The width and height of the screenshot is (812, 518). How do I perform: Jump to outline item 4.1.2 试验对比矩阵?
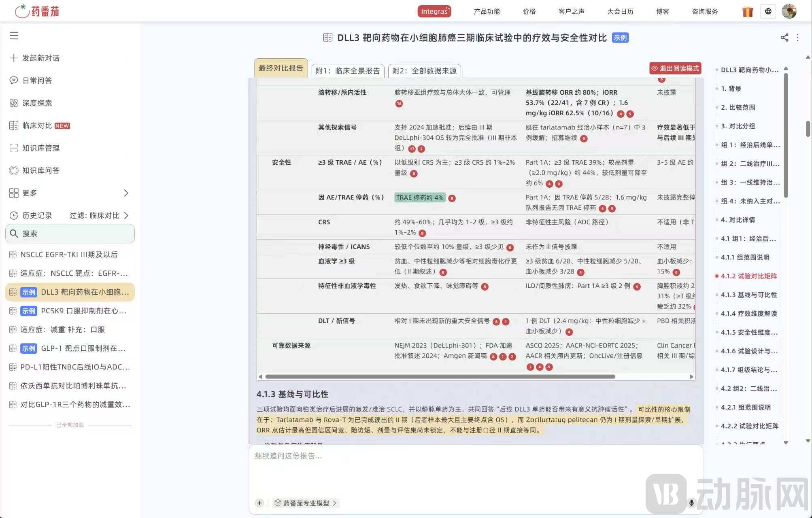pyautogui.click(x=748, y=276)
